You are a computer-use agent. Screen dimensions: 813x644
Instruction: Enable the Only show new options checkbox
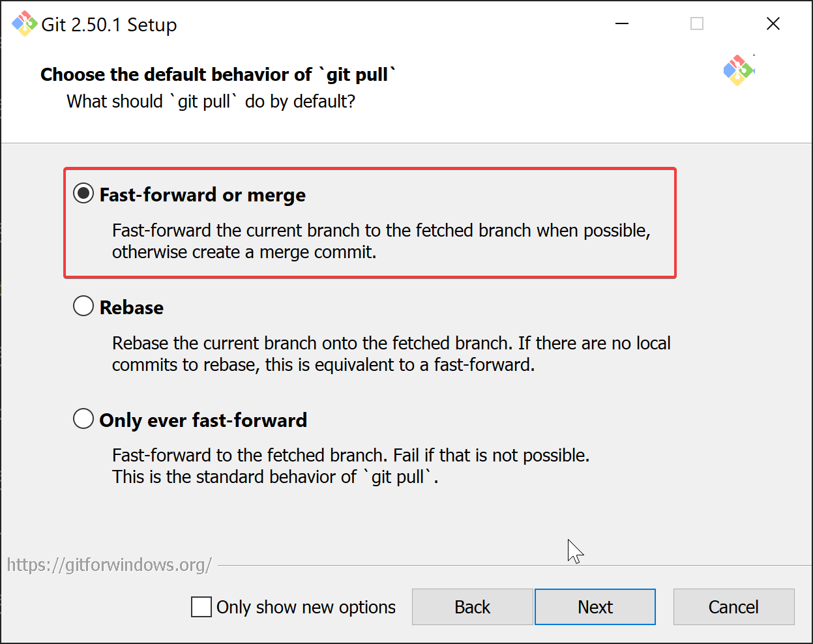201,607
